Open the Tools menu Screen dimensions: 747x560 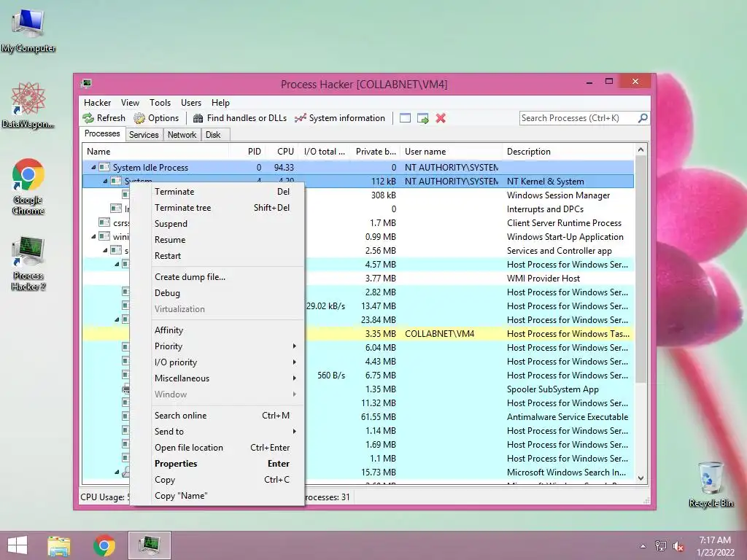click(160, 103)
